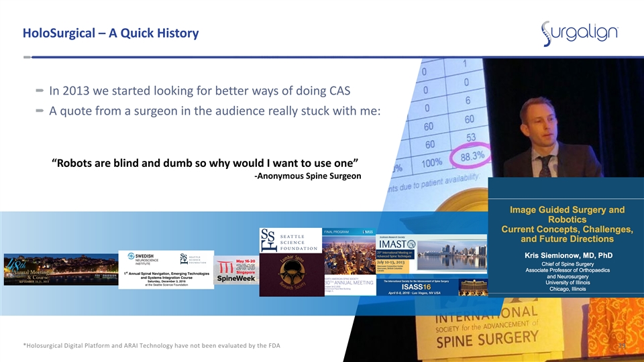Click the Chief of Spine Surgery line
Viewport: 644px width, 362px height.
[568, 264]
